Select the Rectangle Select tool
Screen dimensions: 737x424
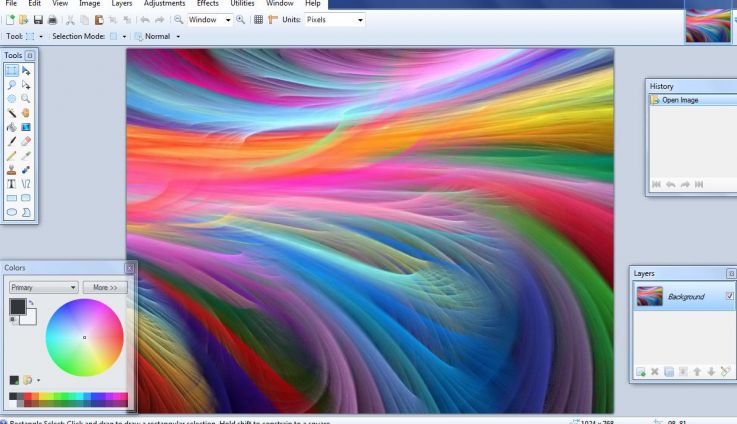(12, 71)
